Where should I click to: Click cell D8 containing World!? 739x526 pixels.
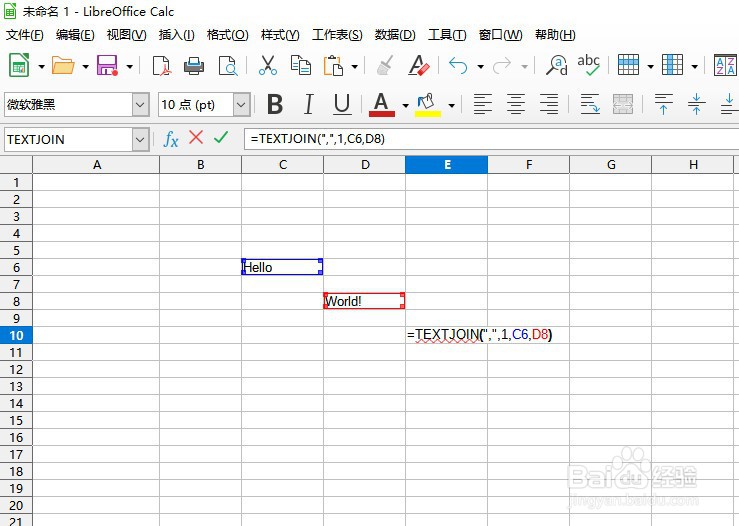364,301
